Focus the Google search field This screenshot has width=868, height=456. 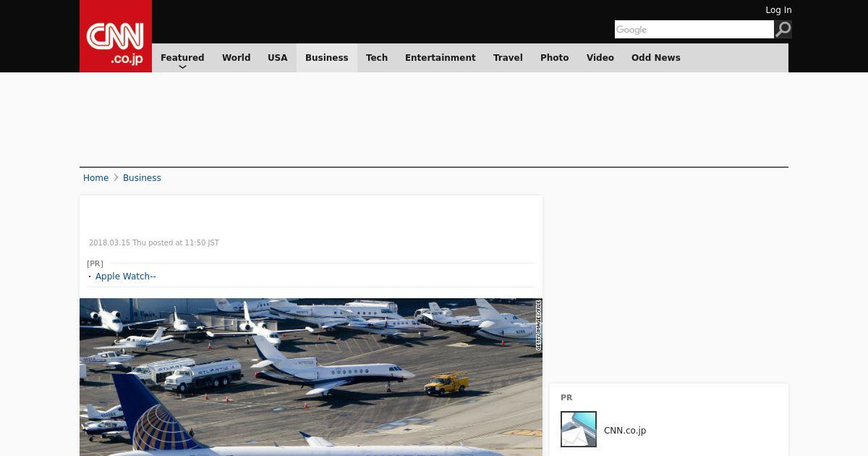pyautogui.click(x=694, y=29)
